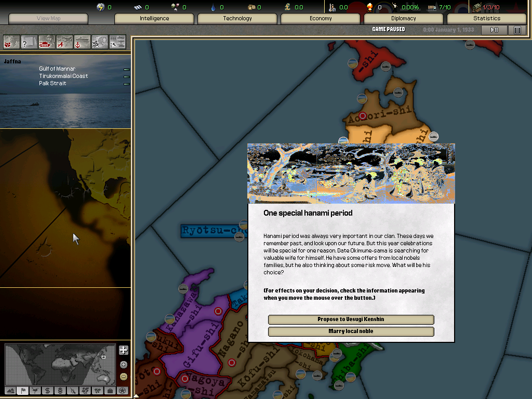
Task: Open the Technology tab
Action: pyautogui.click(x=237, y=18)
